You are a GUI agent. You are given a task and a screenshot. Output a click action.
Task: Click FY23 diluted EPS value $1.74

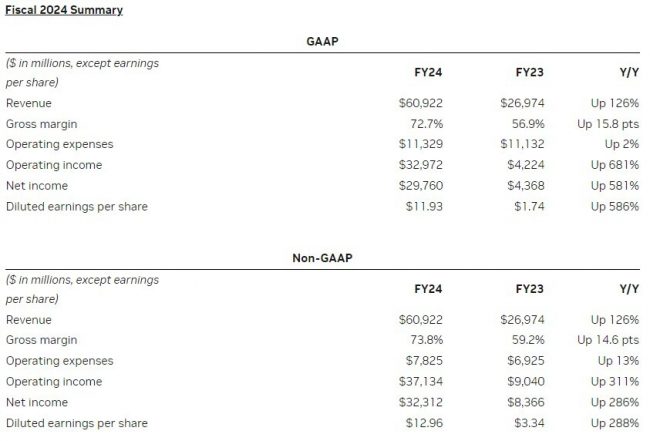pos(529,206)
